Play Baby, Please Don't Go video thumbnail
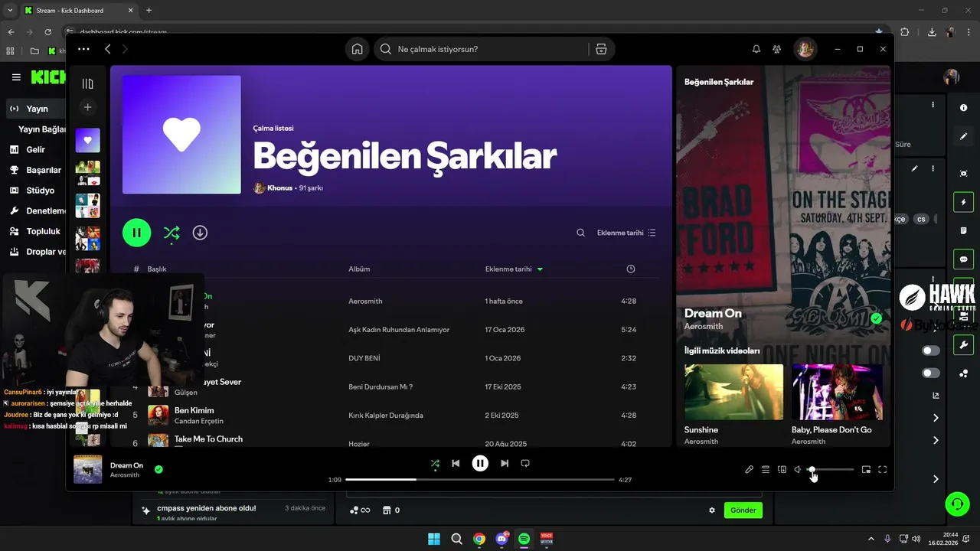Image resolution: width=980 pixels, height=551 pixels. click(x=837, y=392)
